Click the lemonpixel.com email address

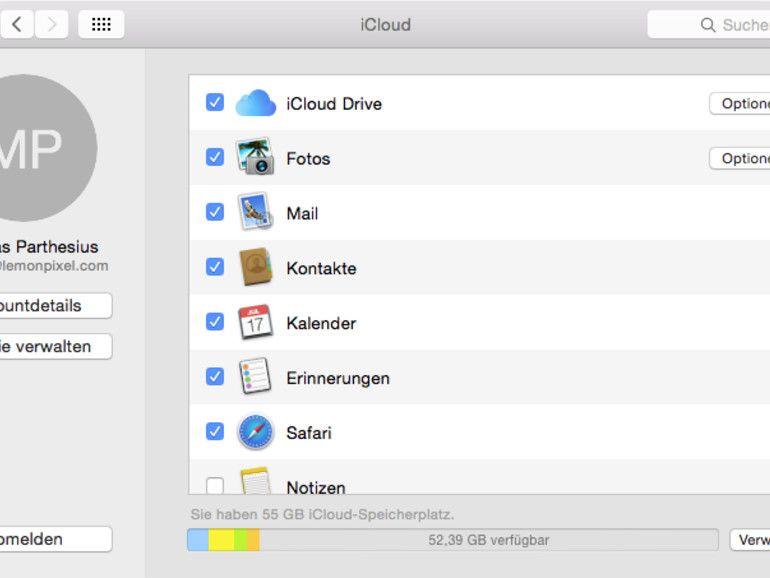54,266
